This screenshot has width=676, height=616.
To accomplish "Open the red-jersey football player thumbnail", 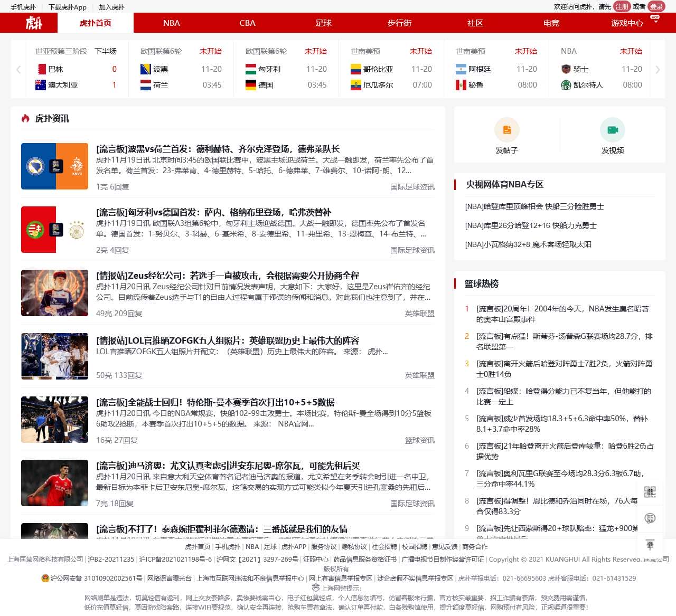I will coord(54,483).
